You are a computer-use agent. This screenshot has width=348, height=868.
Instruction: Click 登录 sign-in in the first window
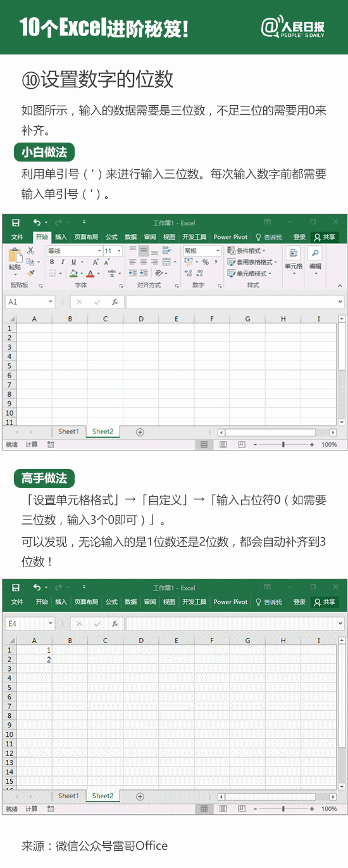click(x=299, y=237)
